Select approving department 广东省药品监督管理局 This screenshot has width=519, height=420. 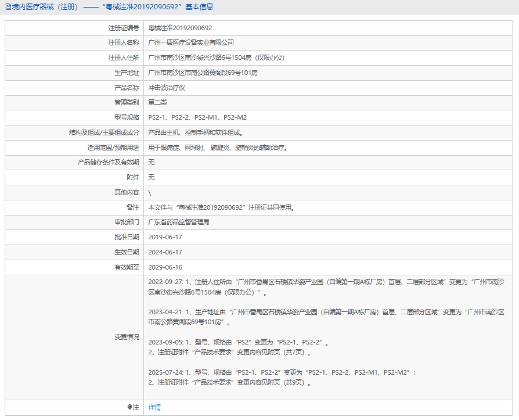tap(179, 222)
